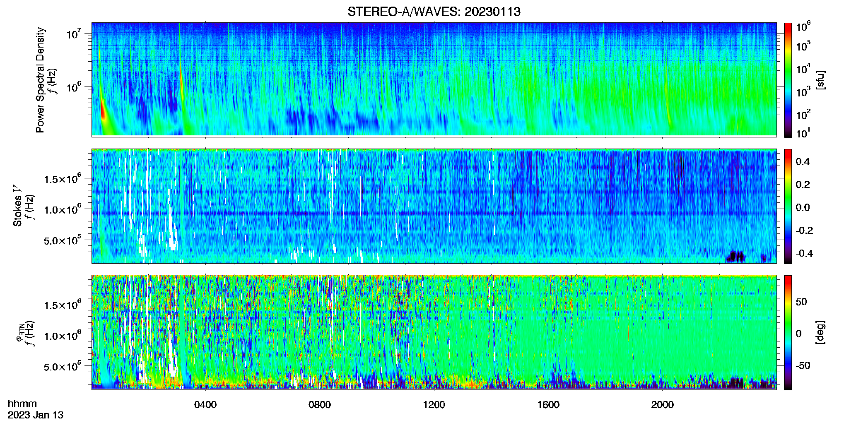Click the Stokes V color scale bar
The image size is (868, 447).
tap(788, 206)
